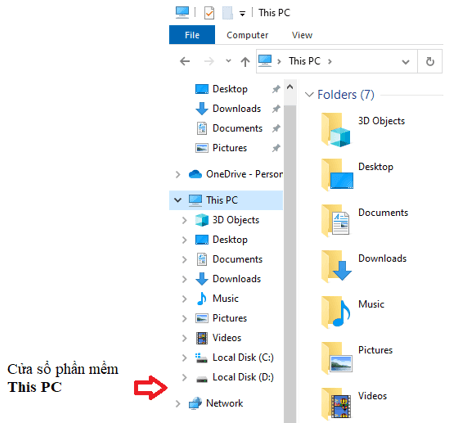Image resolution: width=456 pixels, height=428 pixels.
Task: Open the File tab
Action: click(192, 35)
